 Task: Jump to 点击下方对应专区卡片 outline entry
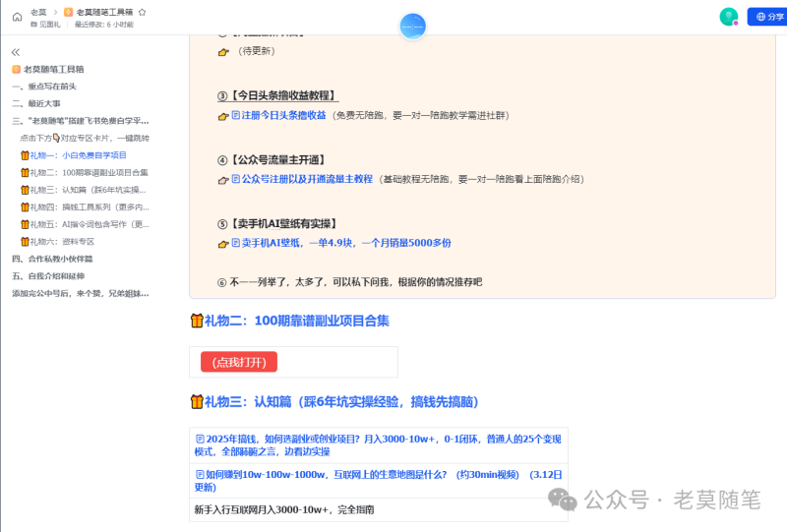coord(85,138)
